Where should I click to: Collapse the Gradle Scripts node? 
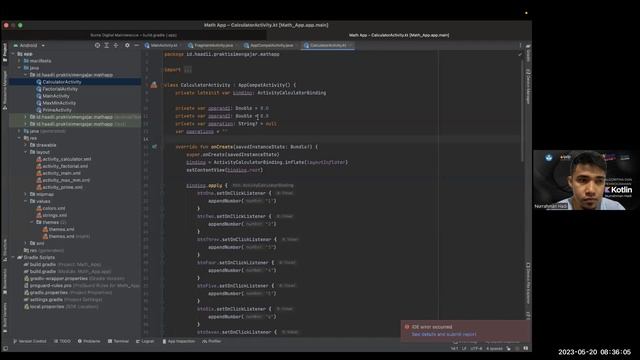[x=13, y=258]
